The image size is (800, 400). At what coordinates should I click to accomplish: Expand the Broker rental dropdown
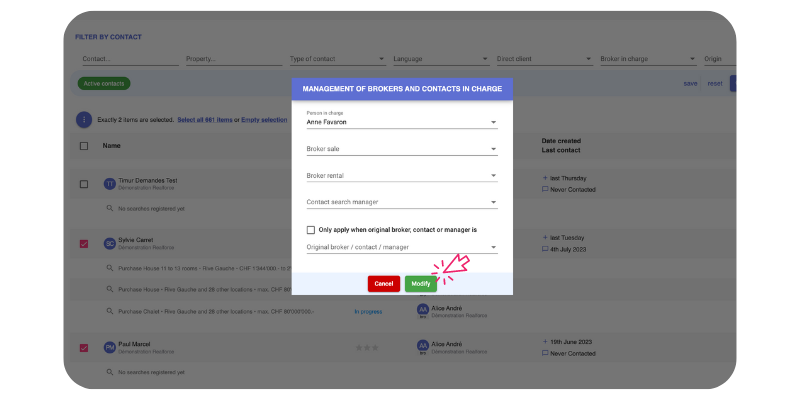click(401, 176)
